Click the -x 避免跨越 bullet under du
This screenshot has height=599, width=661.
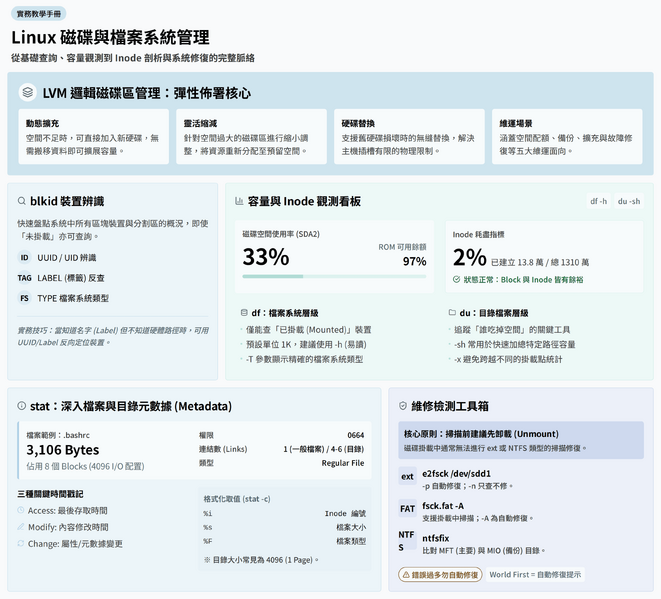pyautogui.click(x=508, y=359)
